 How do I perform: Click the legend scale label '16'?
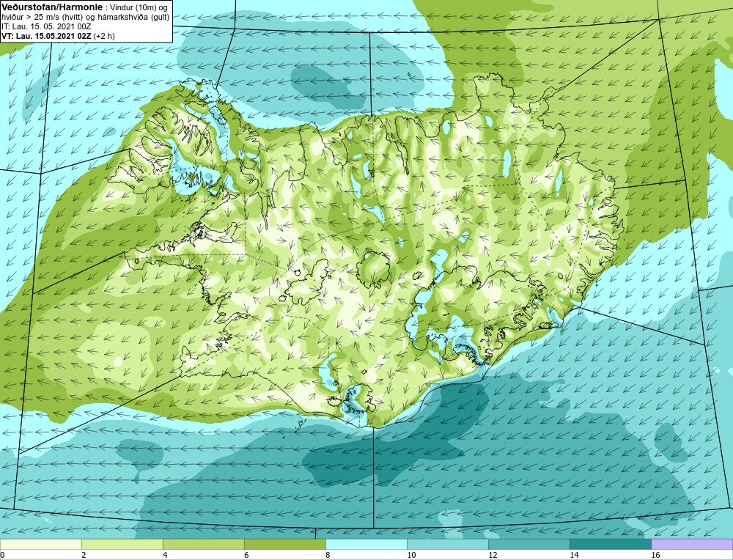[x=655, y=555]
